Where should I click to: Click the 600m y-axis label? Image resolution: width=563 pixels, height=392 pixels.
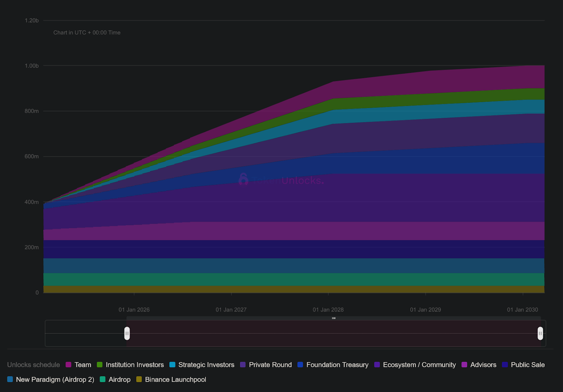[32, 157]
